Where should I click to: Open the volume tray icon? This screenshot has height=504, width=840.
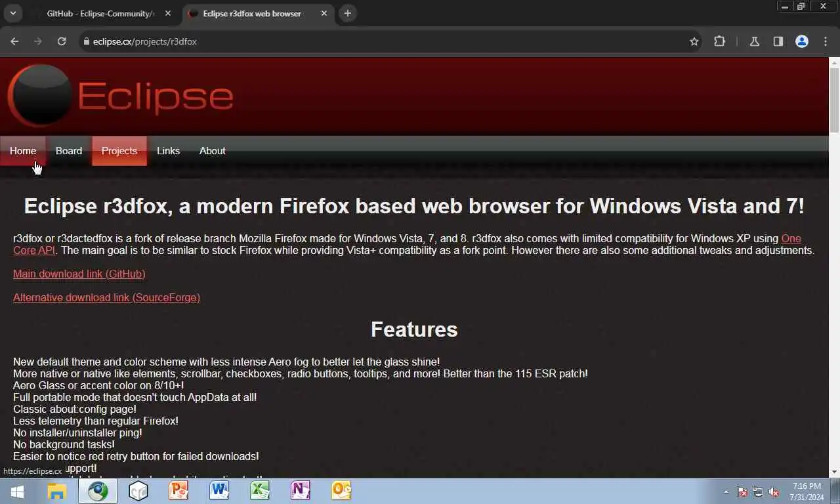(x=774, y=492)
